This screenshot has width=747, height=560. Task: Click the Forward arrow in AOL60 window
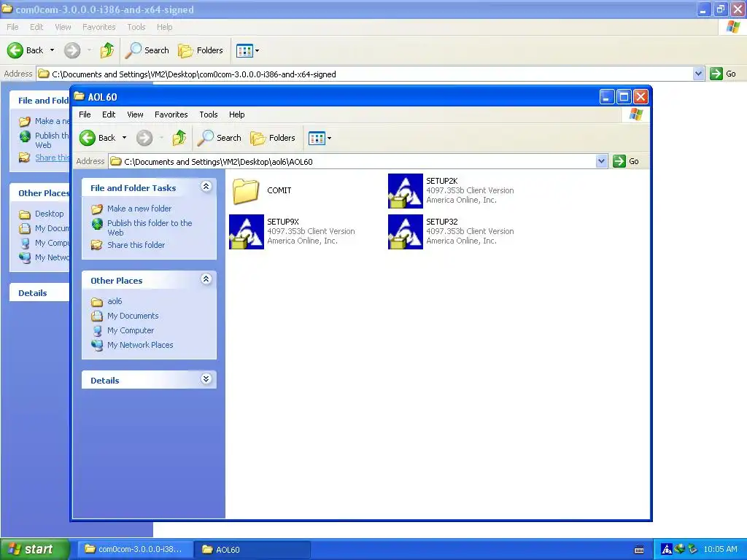click(x=144, y=138)
